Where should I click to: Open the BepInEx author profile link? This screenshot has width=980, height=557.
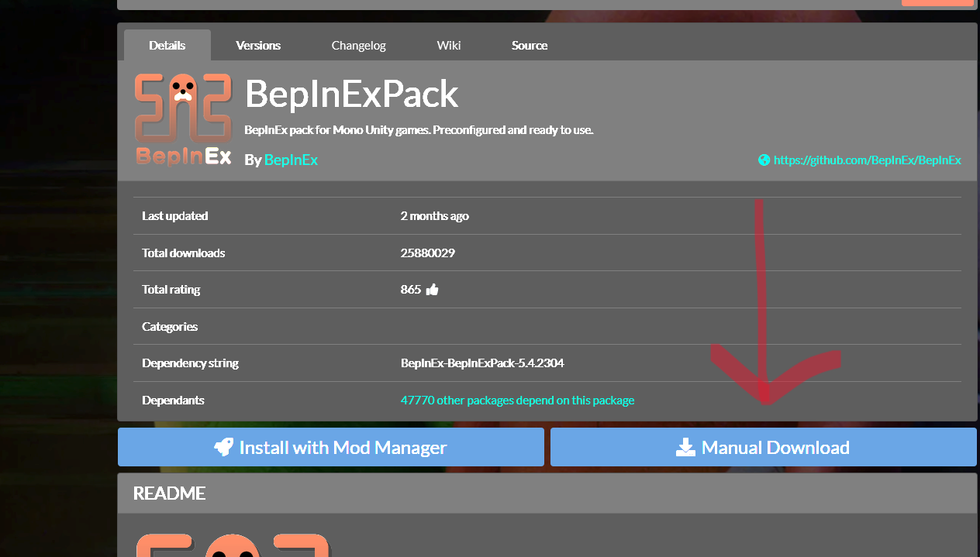(291, 160)
